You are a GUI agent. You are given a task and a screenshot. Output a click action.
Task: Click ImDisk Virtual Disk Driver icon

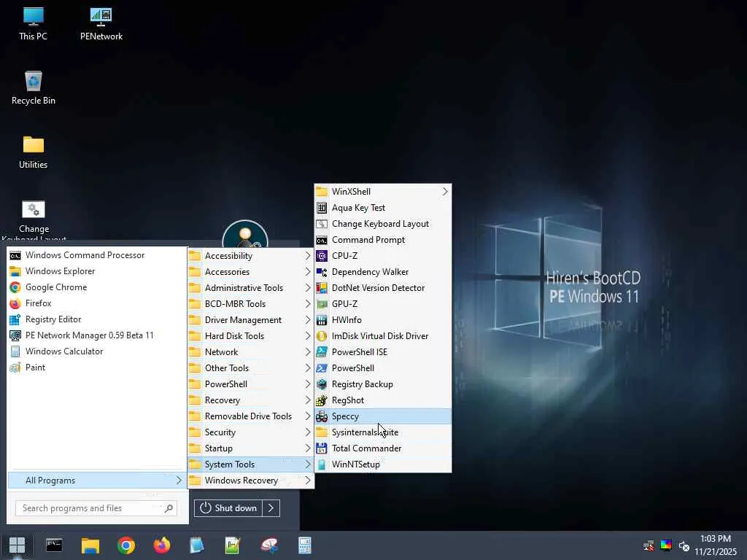click(x=322, y=336)
